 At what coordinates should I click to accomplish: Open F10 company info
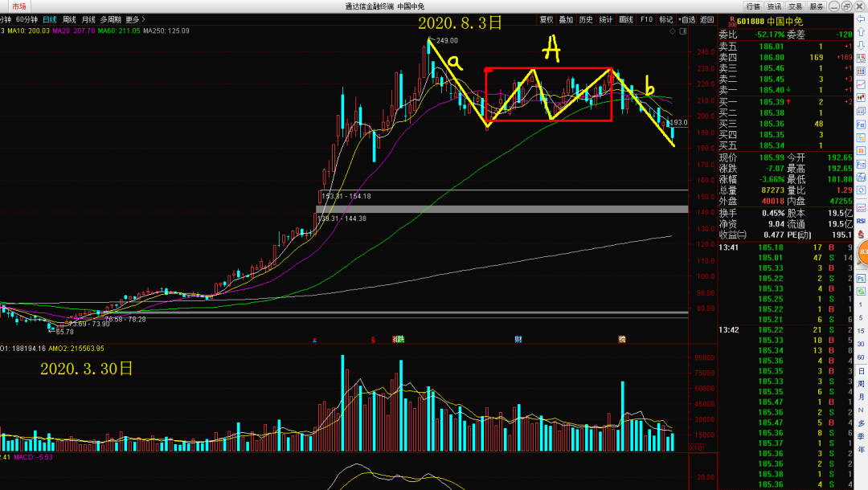coord(646,19)
